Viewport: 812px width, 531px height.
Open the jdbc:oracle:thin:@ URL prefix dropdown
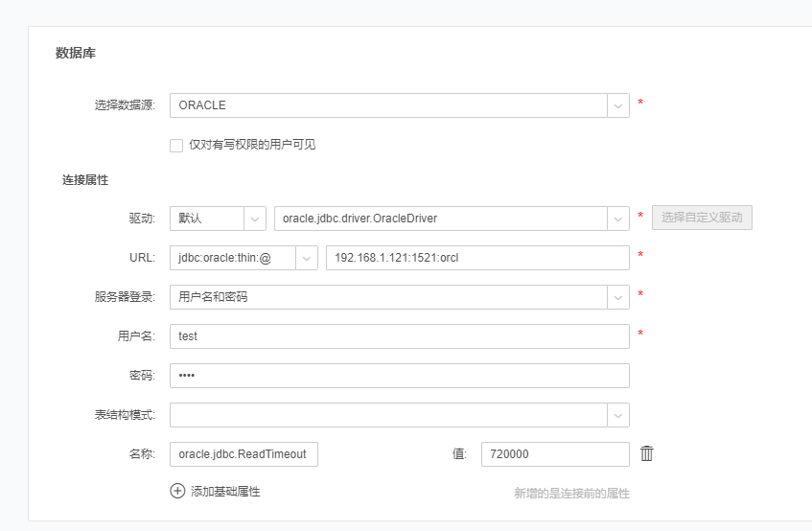(x=307, y=258)
